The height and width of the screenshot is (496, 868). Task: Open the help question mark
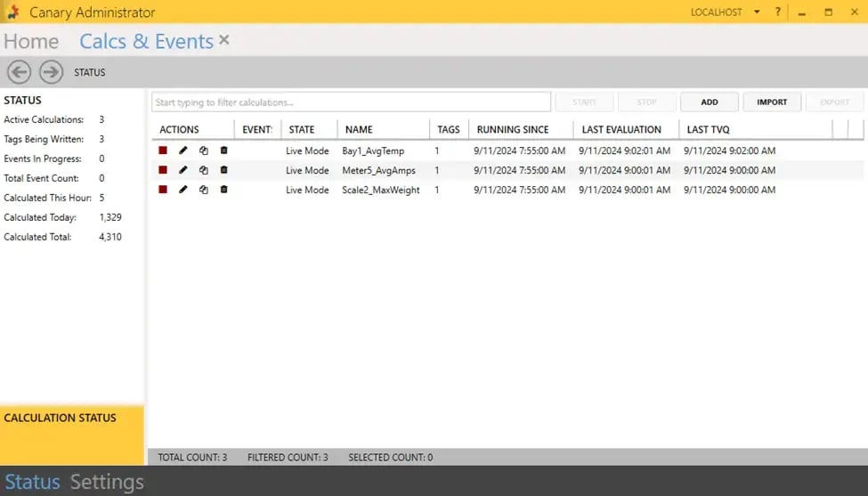coord(777,12)
